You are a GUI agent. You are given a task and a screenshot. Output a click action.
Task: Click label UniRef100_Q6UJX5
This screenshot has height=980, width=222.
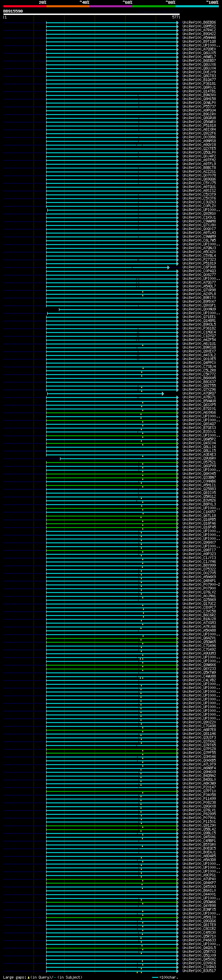coord(199,53)
